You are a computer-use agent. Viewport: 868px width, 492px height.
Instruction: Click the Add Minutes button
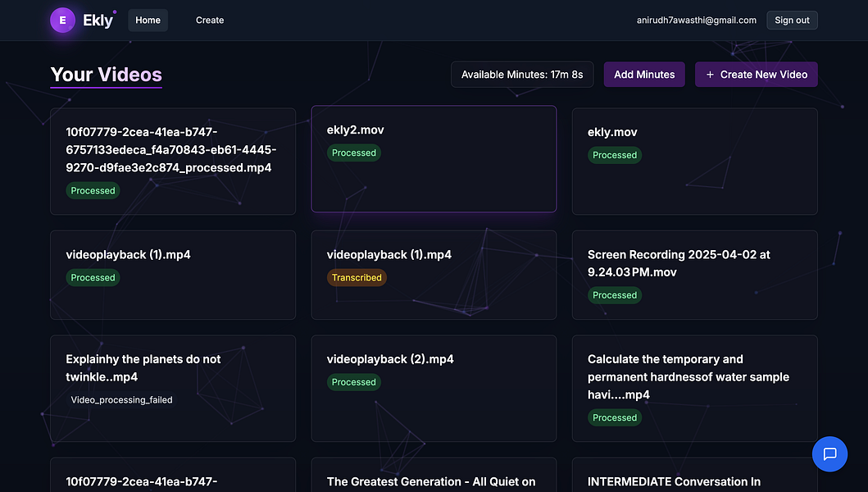[644, 74]
